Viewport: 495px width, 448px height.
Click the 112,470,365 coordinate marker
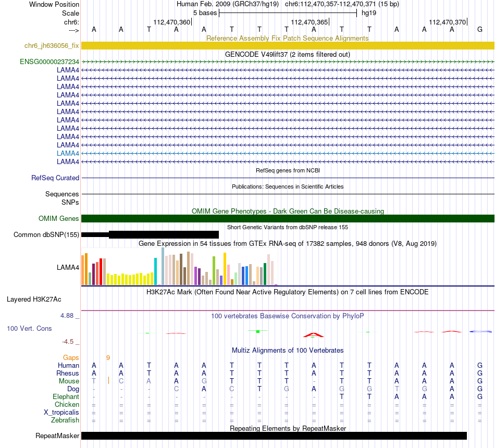click(x=310, y=22)
